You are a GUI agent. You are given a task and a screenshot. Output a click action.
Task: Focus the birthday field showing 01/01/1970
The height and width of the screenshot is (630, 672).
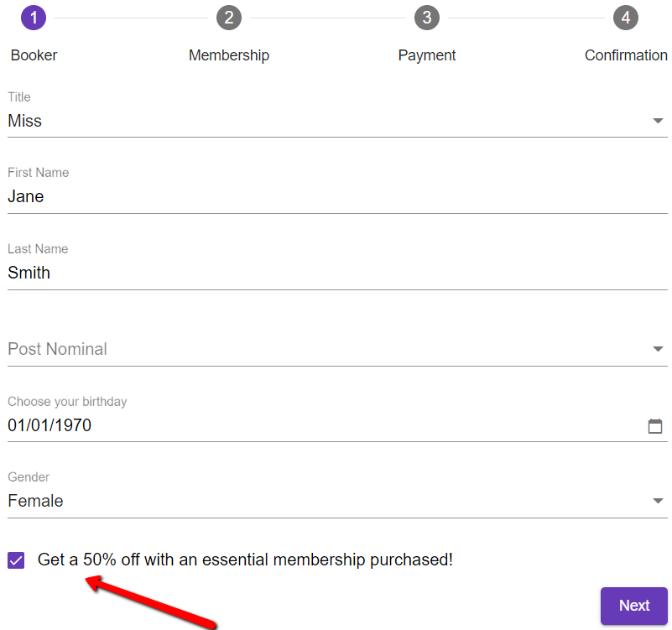[x=337, y=425]
